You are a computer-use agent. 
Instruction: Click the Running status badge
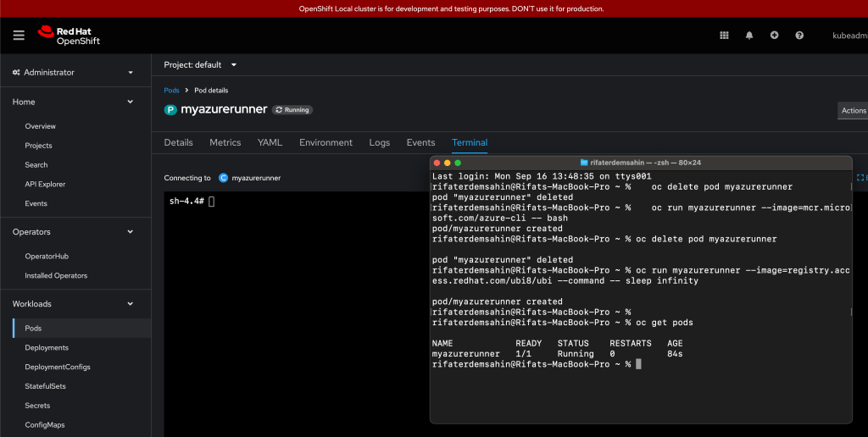tap(292, 110)
